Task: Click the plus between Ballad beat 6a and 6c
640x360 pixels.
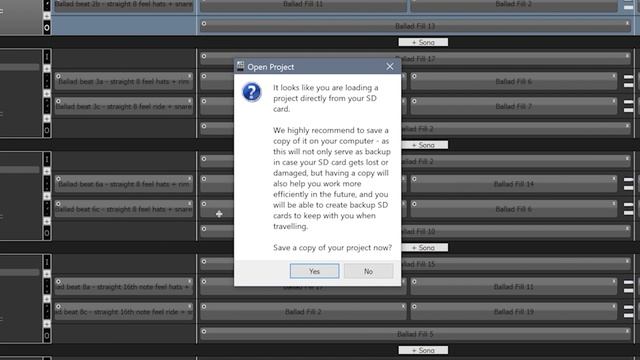Action: pos(47,196)
